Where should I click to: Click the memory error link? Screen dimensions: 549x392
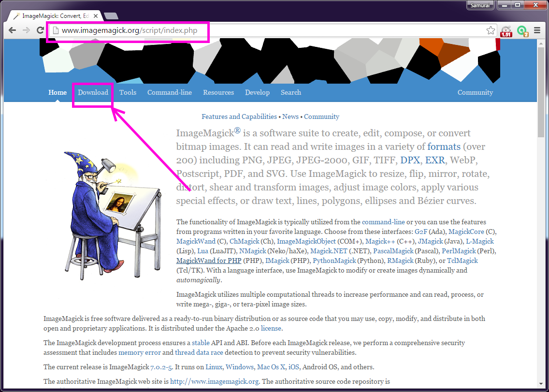tap(140, 353)
